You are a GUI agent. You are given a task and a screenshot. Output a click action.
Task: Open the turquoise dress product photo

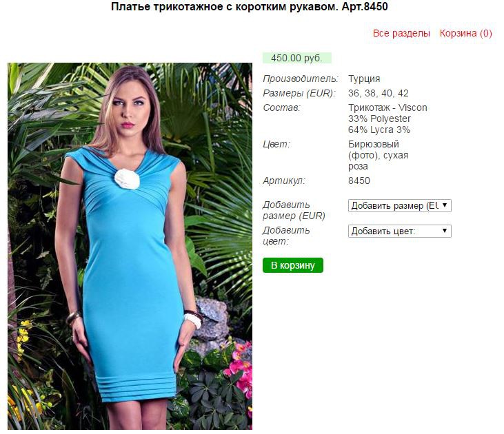130,246
